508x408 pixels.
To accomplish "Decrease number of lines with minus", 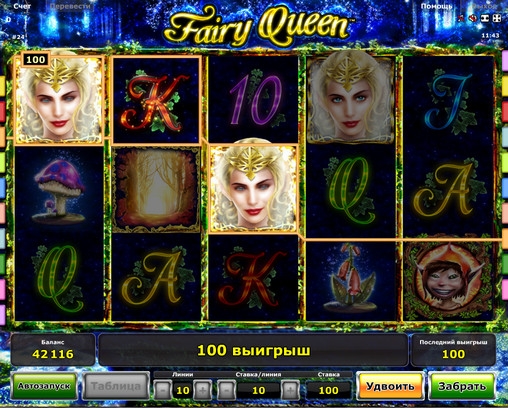I will tap(163, 390).
